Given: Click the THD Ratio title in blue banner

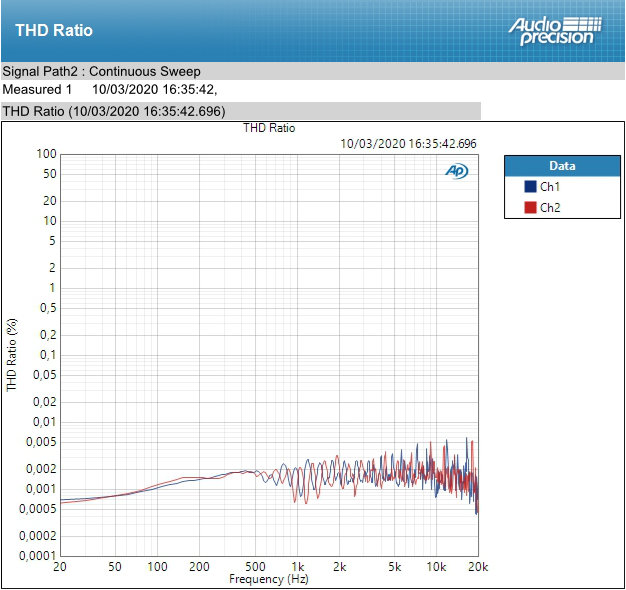Looking at the screenshot, I should pyautogui.click(x=54, y=30).
